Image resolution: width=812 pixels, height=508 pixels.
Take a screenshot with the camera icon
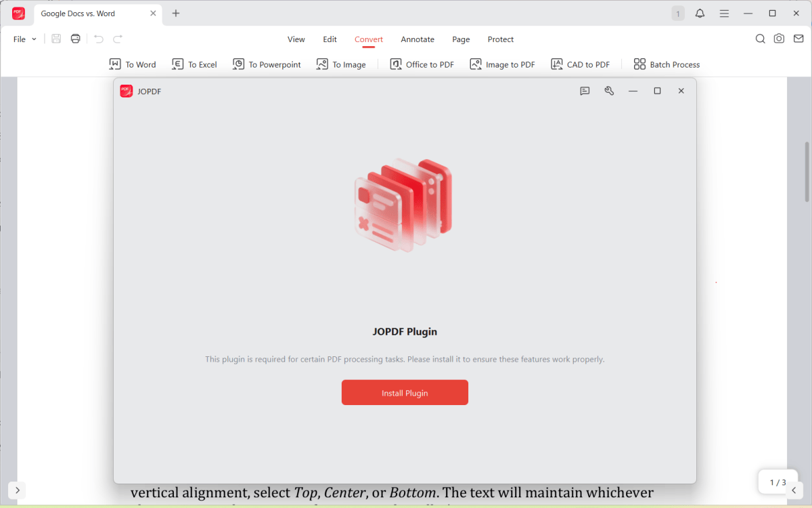point(780,39)
